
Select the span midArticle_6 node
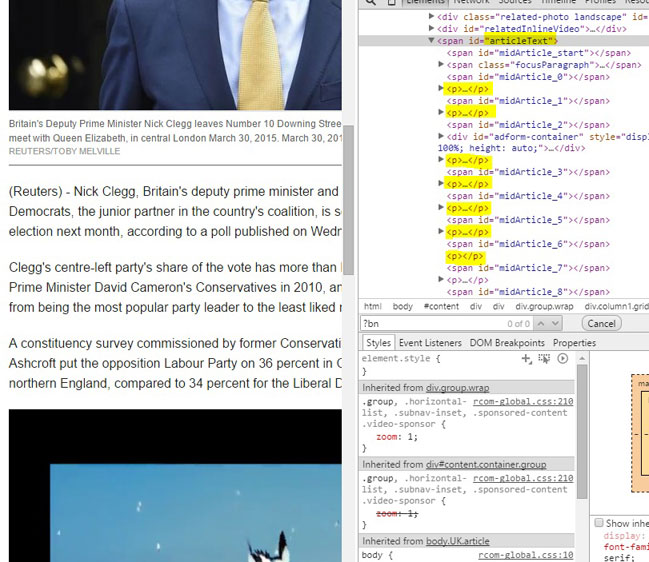528,244
